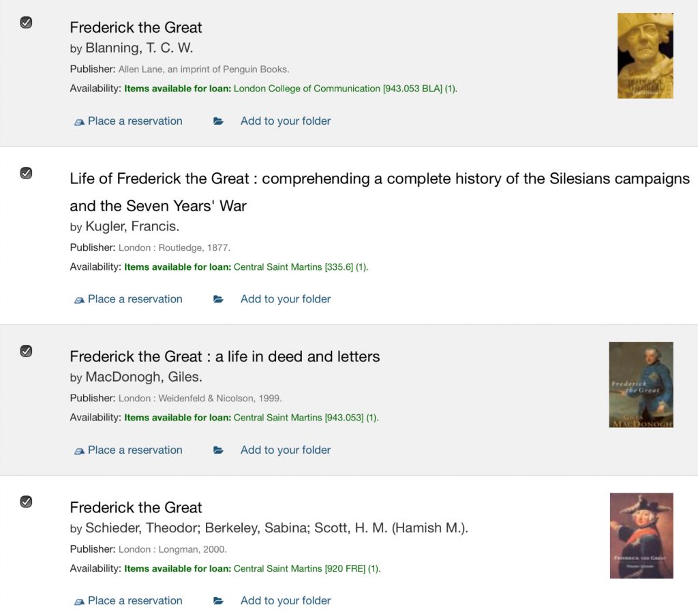Click folder icon under Schieder's book
This screenshot has width=698, height=616.
(x=218, y=601)
